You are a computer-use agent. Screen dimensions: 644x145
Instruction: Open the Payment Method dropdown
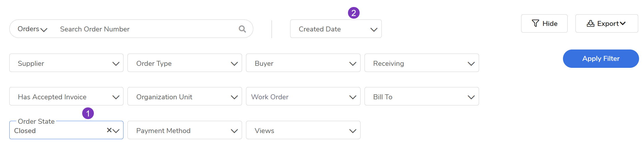tap(184, 130)
